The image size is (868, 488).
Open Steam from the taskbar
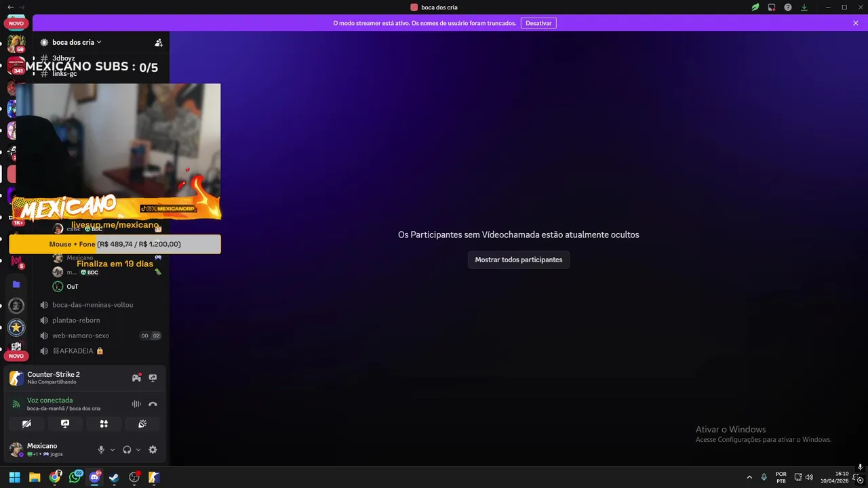coord(114,477)
